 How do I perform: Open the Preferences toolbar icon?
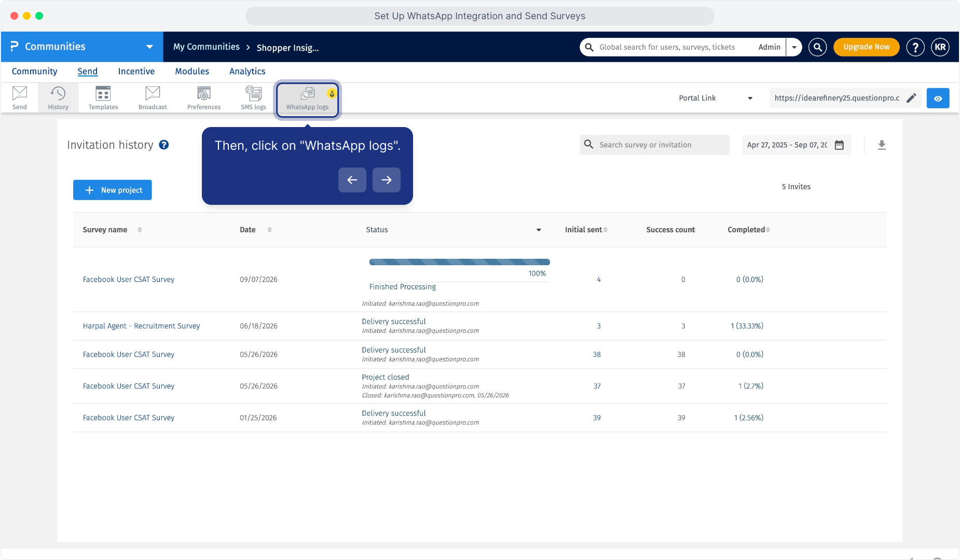(x=204, y=97)
